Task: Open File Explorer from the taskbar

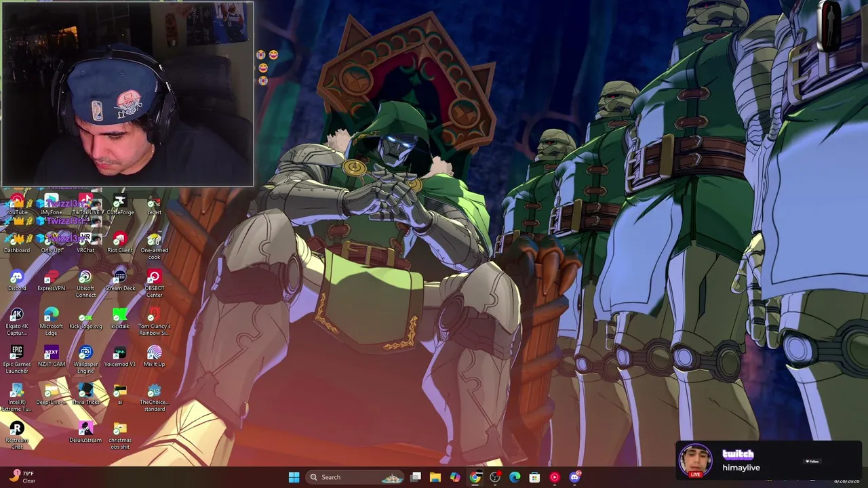Action: [x=435, y=477]
